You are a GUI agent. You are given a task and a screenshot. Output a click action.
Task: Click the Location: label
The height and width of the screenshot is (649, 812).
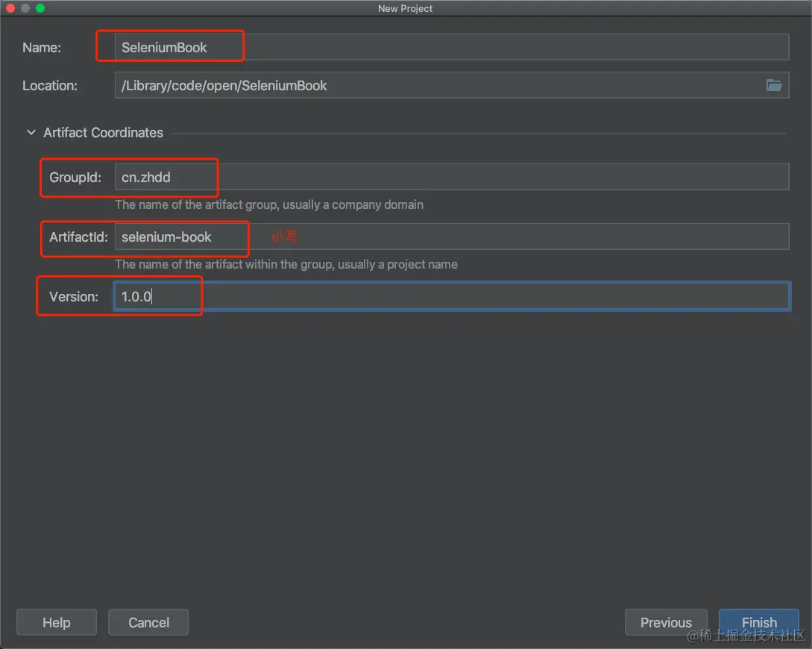pos(50,86)
